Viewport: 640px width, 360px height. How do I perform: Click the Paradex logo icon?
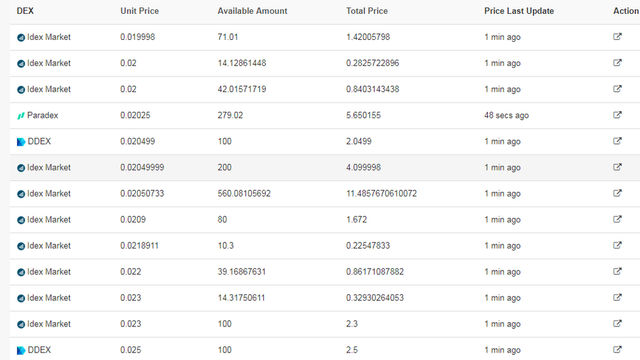click(21, 116)
